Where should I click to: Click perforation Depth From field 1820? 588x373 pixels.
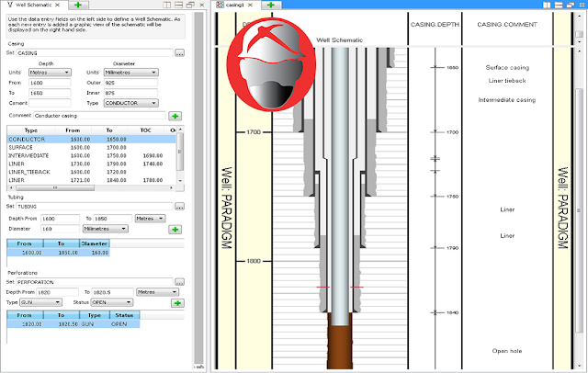[x=57, y=292]
